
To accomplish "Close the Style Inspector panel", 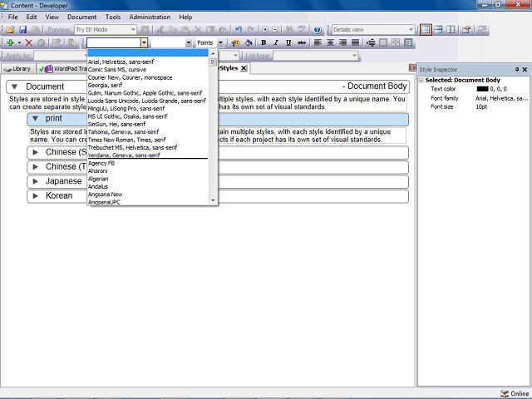I will coord(525,70).
